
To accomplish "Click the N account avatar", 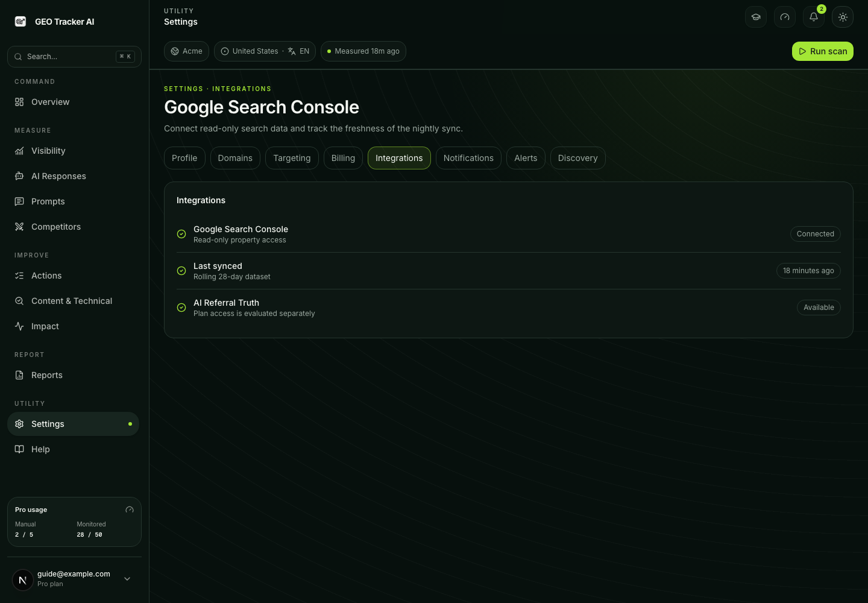I will pos(23,580).
